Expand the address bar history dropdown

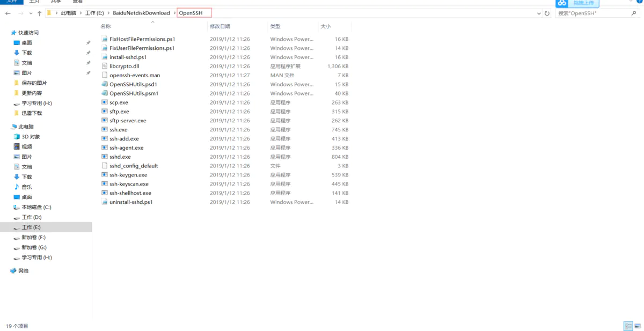click(539, 13)
